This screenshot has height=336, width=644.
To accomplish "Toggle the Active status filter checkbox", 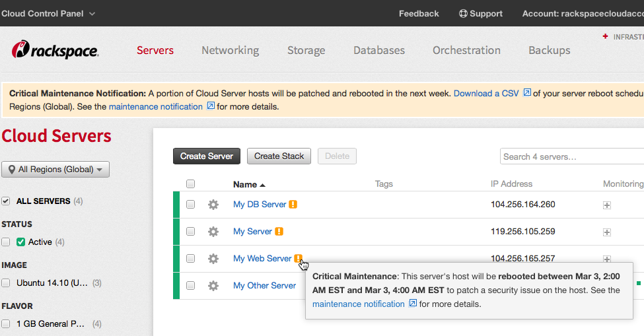I will click(x=6, y=242).
